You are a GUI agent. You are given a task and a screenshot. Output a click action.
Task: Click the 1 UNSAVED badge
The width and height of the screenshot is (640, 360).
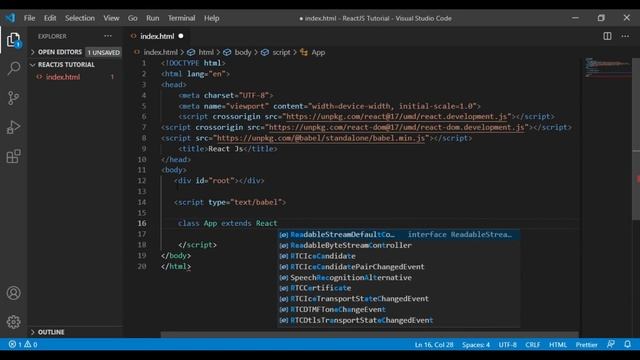coord(104,52)
